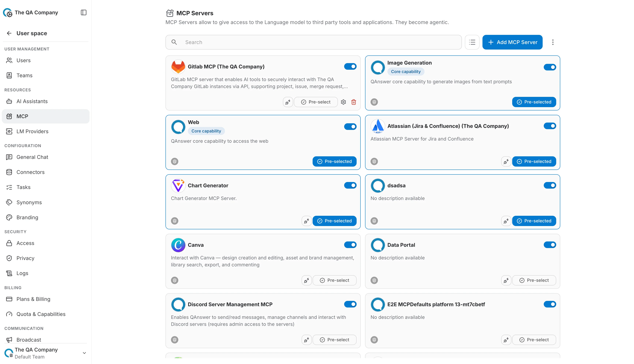Go to Plans & Billing
This screenshot has width=634, height=364.
pyautogui.click(x=45, y=299)
